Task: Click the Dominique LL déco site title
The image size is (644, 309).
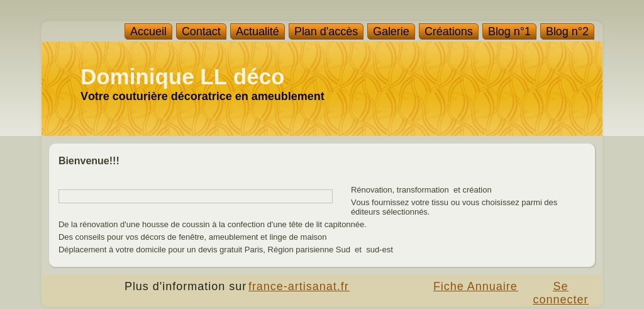Action: 182,77
